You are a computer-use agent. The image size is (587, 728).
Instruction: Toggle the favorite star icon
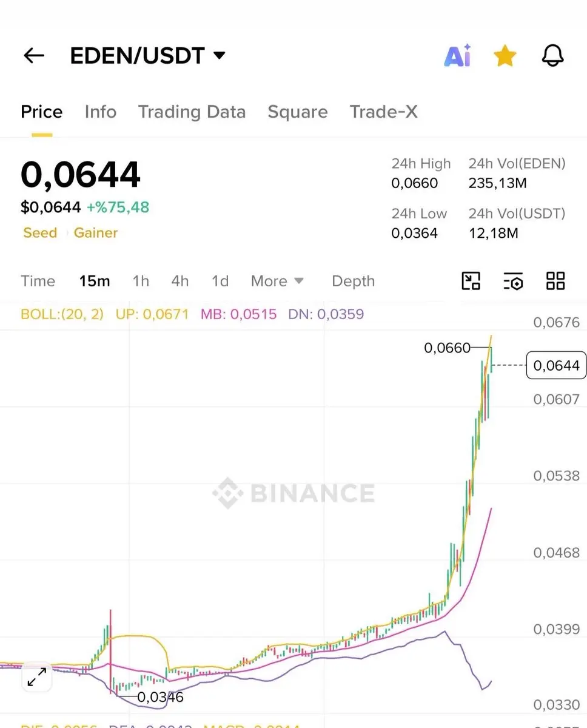click(505, 56)
